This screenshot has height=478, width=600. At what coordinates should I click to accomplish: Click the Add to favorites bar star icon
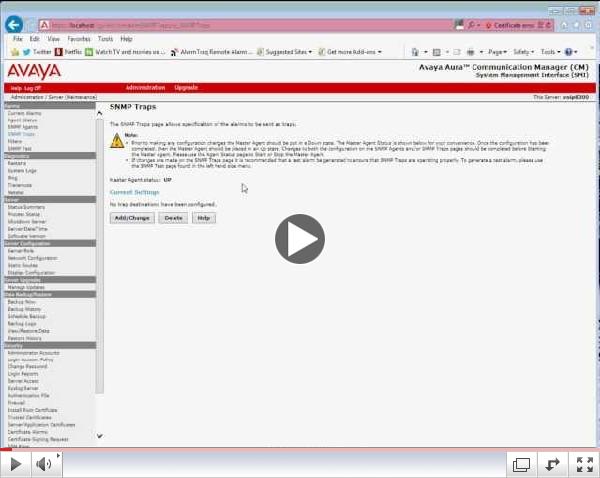(x=15, y=52)
